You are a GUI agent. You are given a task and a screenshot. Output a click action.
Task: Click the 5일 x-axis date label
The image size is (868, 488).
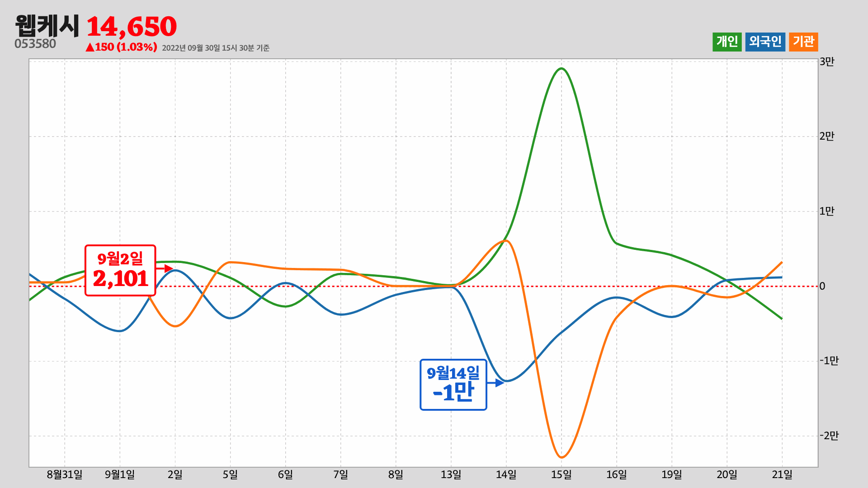(x=230, y=474)
